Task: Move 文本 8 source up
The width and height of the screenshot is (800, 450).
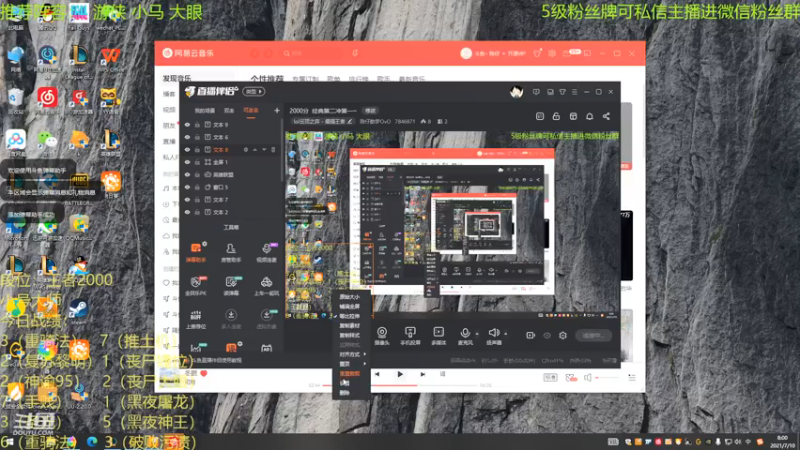Action: tap(255, 149)
